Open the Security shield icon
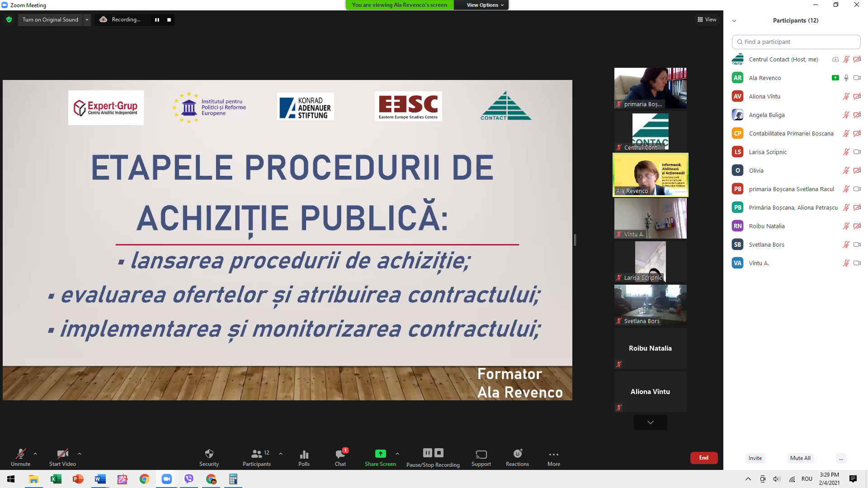 209,454
